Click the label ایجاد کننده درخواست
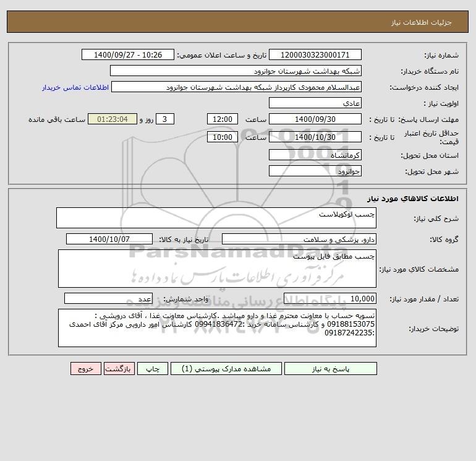This screenshot has height=461, width=476. 424,87
